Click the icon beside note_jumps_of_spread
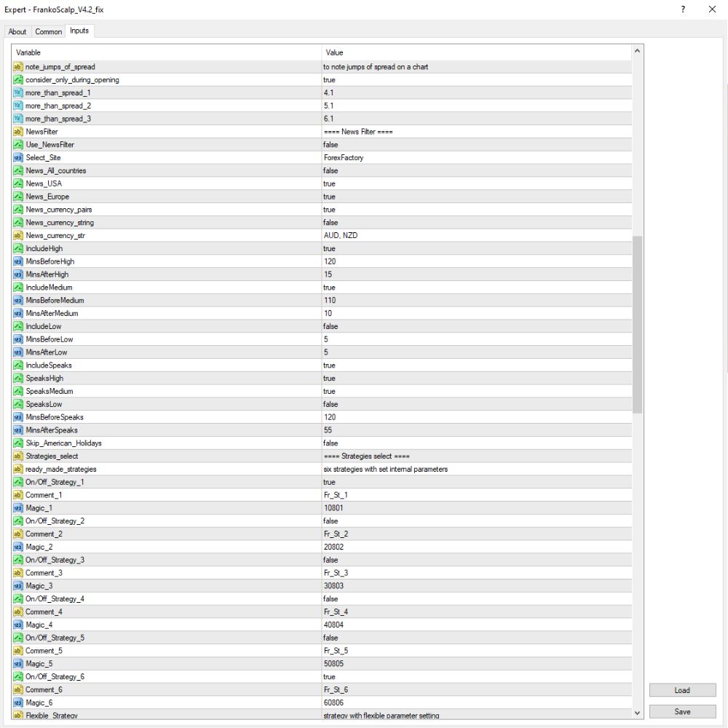Screen dimensions: 728x728 [x=18, y=67]
